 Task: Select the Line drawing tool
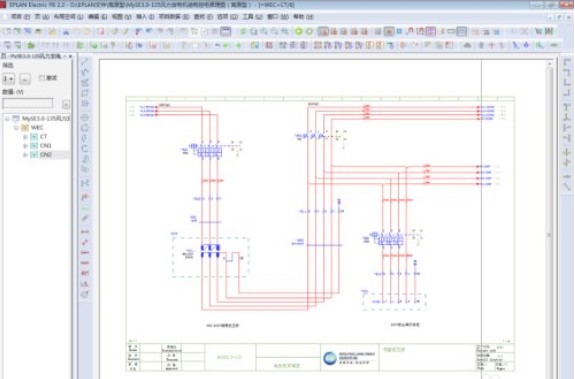[85, 62]
